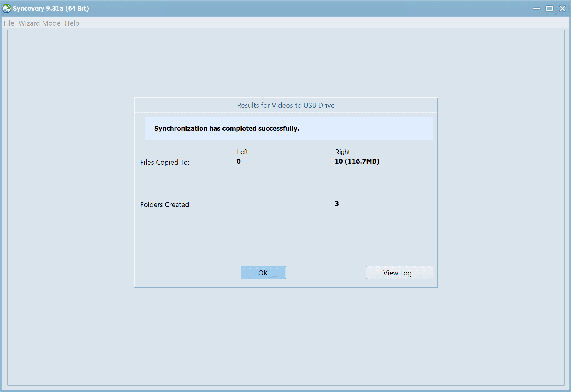
Task: Click the underlined Right column header
Action: point(342,152)
